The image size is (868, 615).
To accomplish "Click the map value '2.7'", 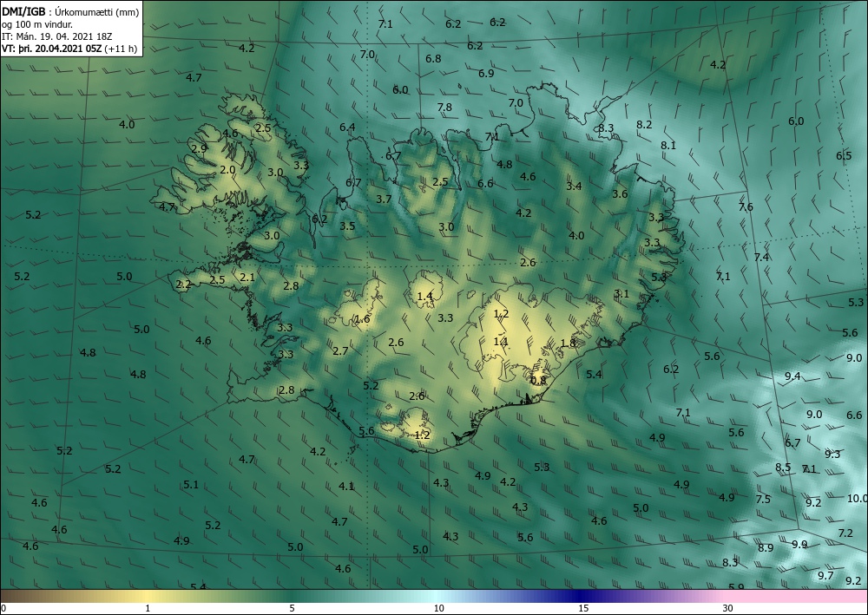I will 340,350.
